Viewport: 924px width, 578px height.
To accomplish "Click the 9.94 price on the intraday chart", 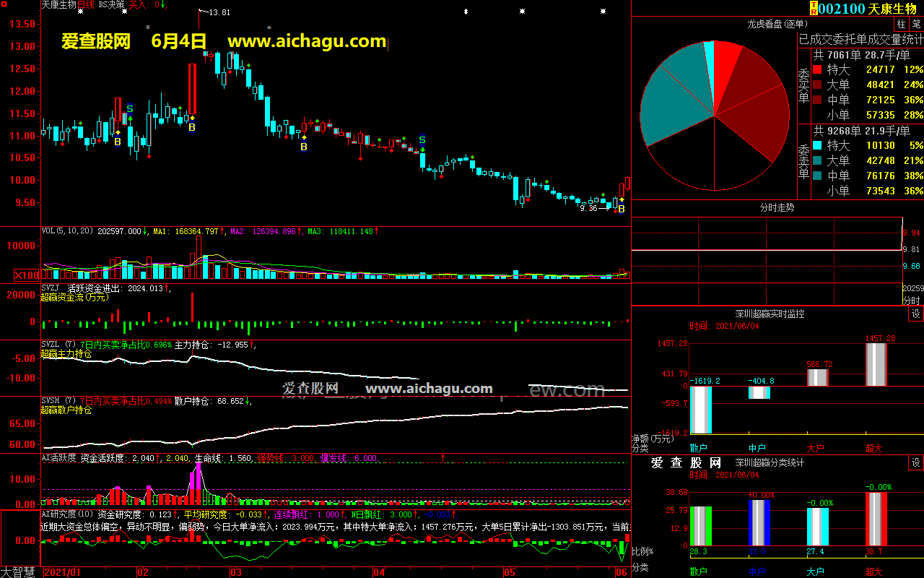I will 912,233.
